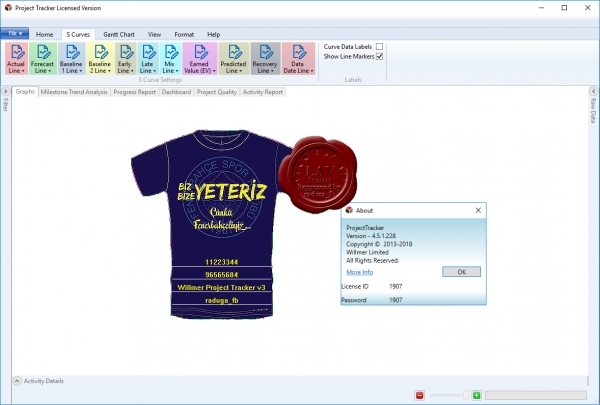The height and width of the screenshot is (405, 600).
Task: Open the Milestone Trend Analysis tab
Action: (74, 92)
